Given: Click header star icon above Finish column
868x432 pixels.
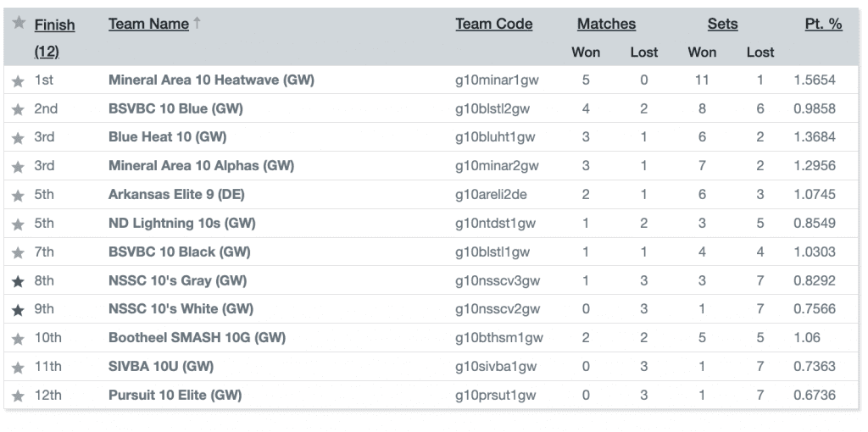Looking at the screenshot, I should tap(19, 22).
